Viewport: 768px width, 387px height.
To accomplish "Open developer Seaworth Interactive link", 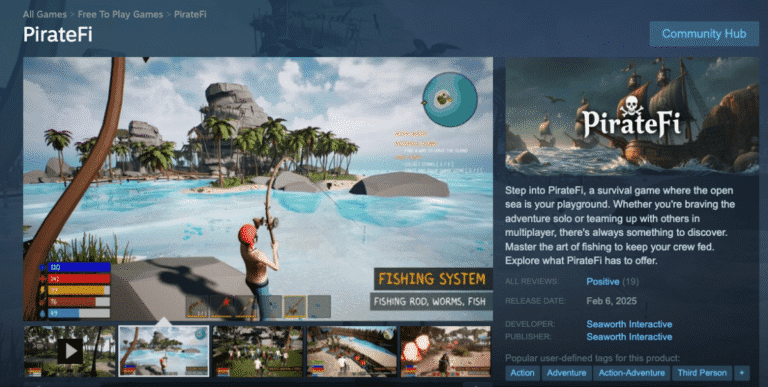I will tap(629, 324).
